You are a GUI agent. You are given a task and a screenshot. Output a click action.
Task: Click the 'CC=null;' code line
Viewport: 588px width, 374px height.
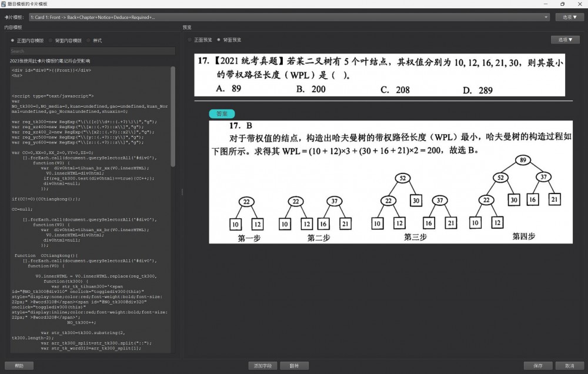[22, 209]
